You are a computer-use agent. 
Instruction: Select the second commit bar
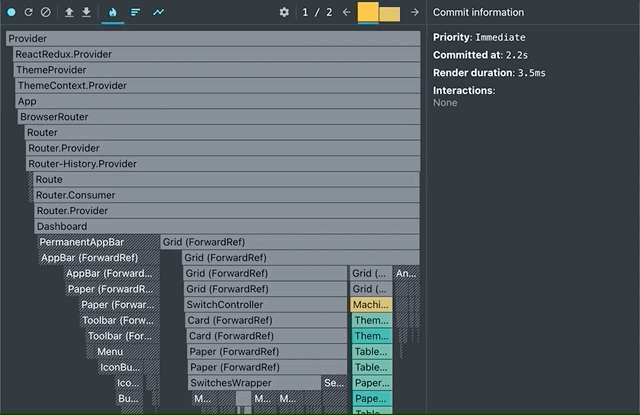389,14
